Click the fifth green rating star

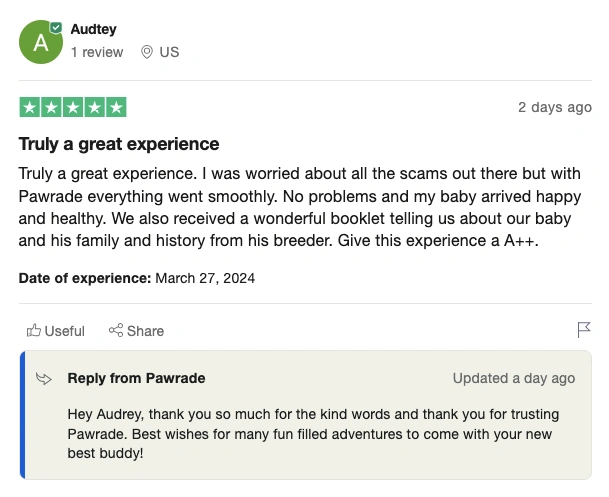click(x=116, y=107)
